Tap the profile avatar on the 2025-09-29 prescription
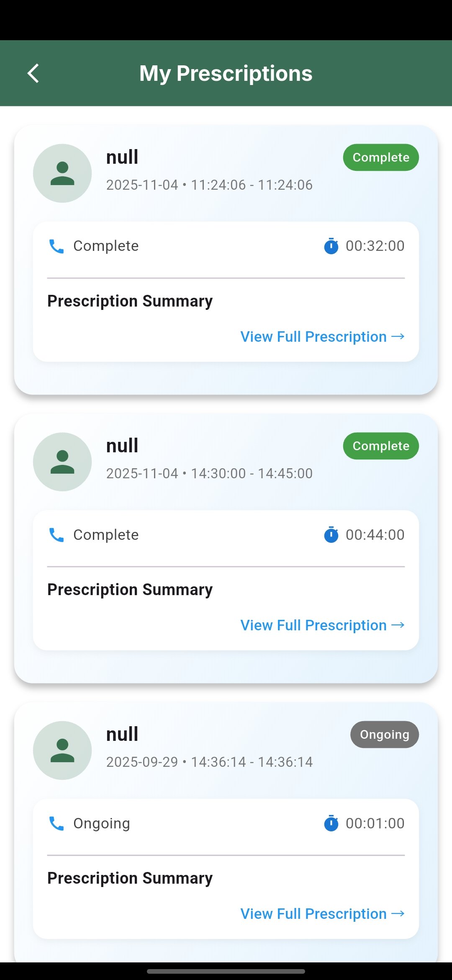The height and width of the screenshot is (980, 452). click(x=62, y=750)
